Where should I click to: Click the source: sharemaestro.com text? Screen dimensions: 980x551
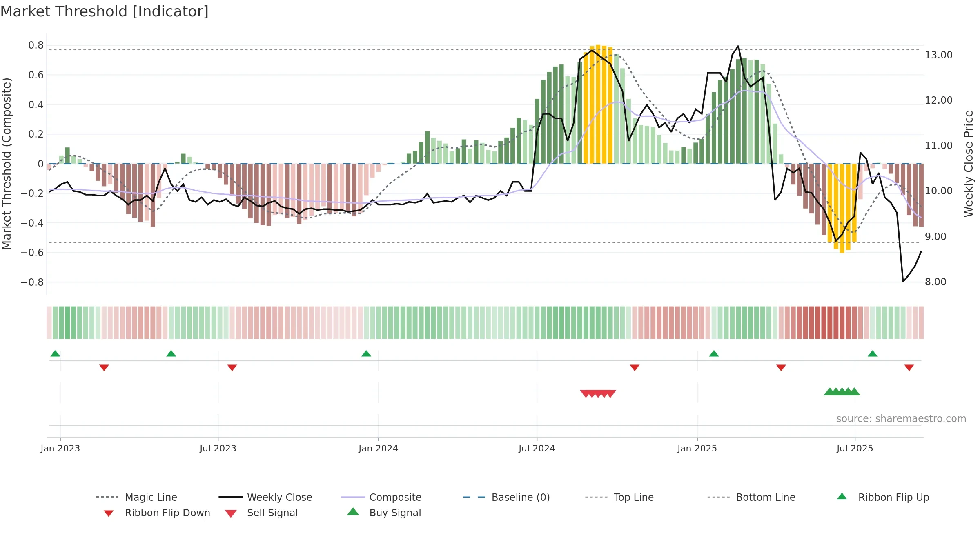click(x=901, y=419)
